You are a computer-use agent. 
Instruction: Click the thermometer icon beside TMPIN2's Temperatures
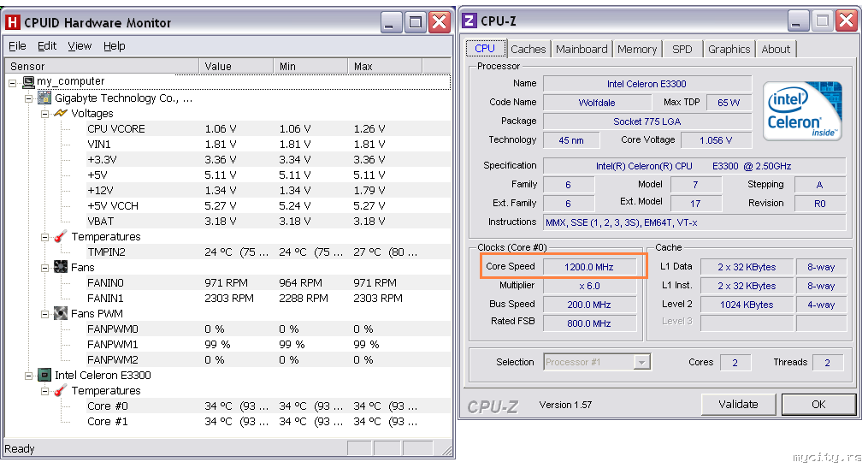[x=61, y=236]
